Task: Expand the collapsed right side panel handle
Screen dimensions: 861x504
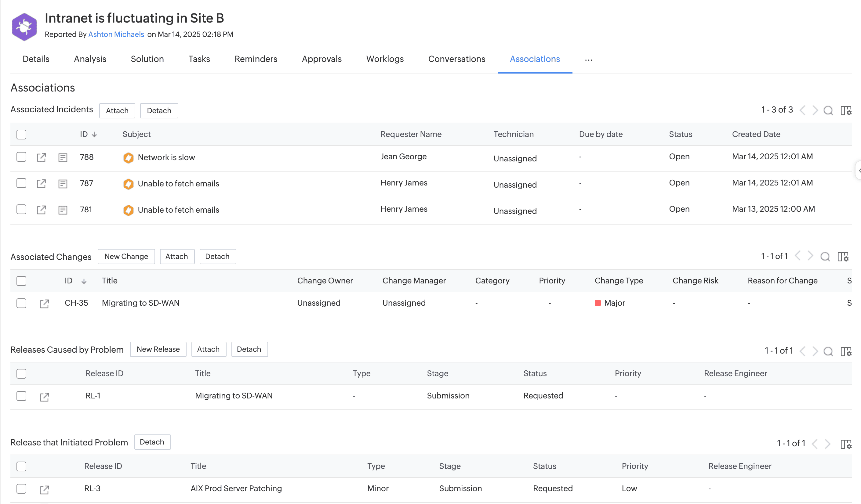Action: [858, 171]
